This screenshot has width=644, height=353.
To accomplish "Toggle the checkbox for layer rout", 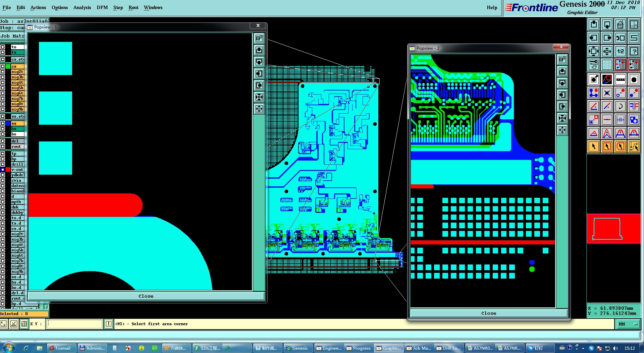I will tap(3, 146).
